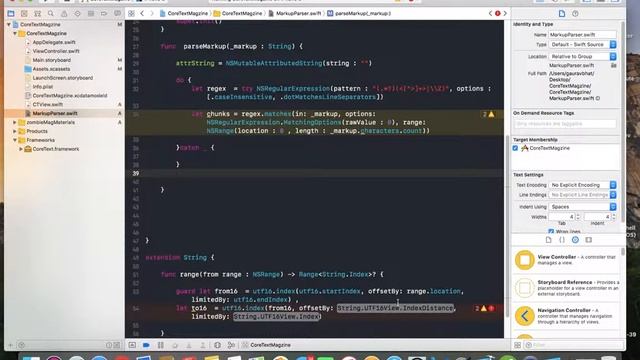640x360 pixels.
Task: Reveal the file path arrow in inspector
Action: click(598, 98)
